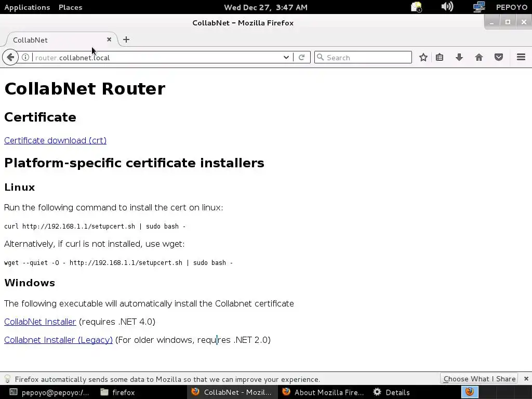Show bookmarks list icon
The image size is (532, 399).
tap(440, 57)
